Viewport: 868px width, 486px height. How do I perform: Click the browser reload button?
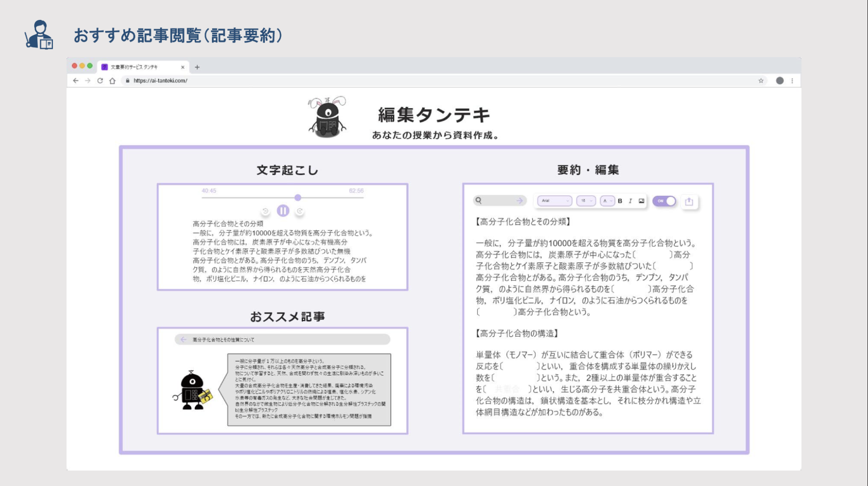click(x=100, y=80)
